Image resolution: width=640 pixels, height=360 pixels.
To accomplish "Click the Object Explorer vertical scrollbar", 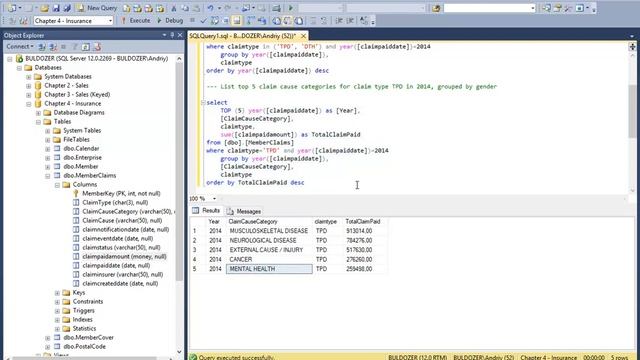I will (x=179, y=171).
